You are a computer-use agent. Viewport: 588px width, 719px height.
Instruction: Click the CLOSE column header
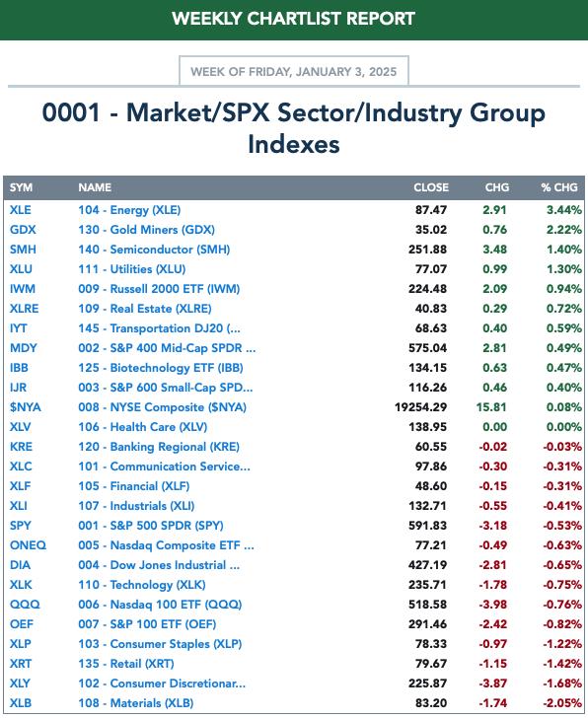click(x=431, y=187)
